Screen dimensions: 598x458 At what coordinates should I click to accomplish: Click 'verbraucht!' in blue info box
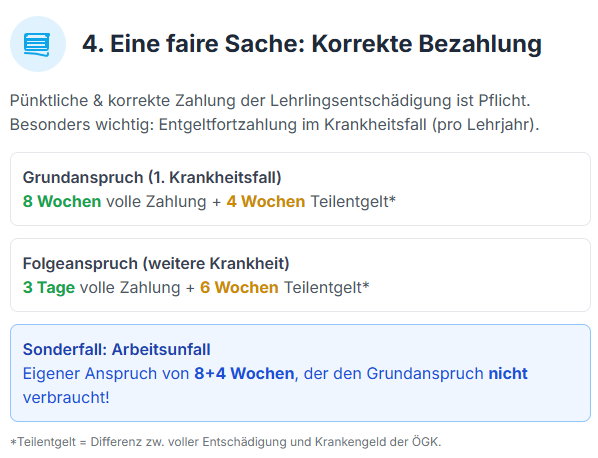tap(66, 397)
